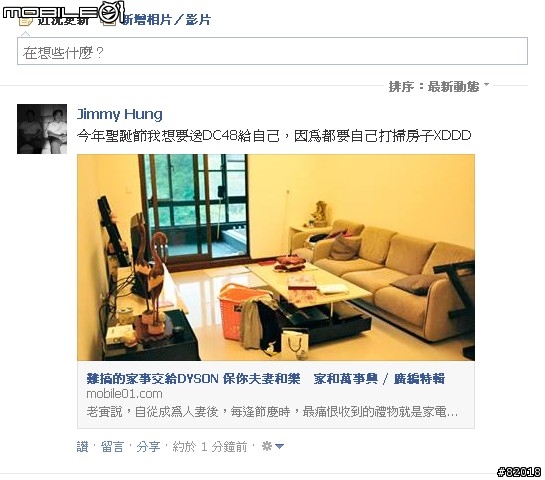Click the article description snippet text
The width and height of the screenshot is (545, 480).
272,412
